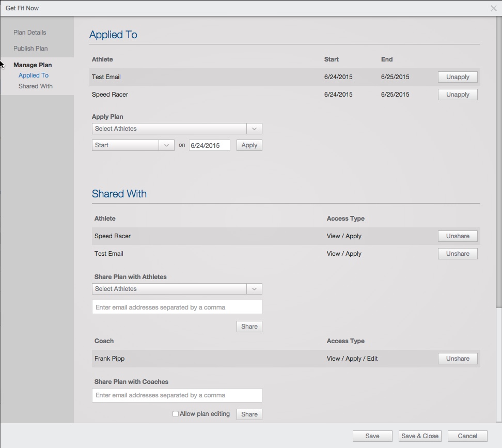Open Select Athletes dropdown under Apply Plan

[x=177, y=129]
